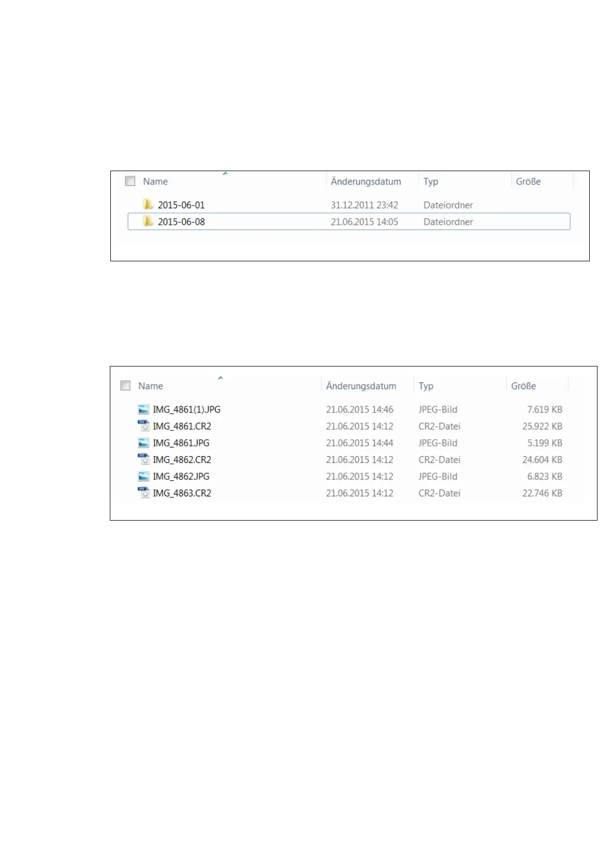
Task: Click Dateiordner type of 2015-06-01
Action: (448, 205)
